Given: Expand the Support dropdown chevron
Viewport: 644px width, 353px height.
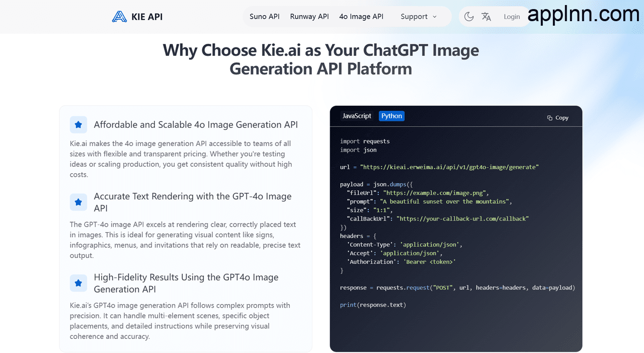Looking at the screenshot, I should pyautogui.click(x=435, y=17).
